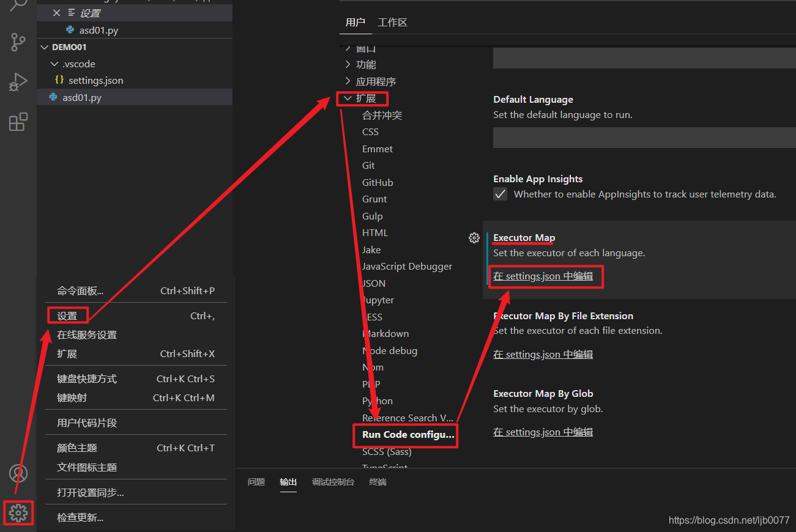Image resolution: width=796 pixels, height=532 pixels.
Task: Edit Executor Map By Glob link
Action: click(x=543, y=432)
